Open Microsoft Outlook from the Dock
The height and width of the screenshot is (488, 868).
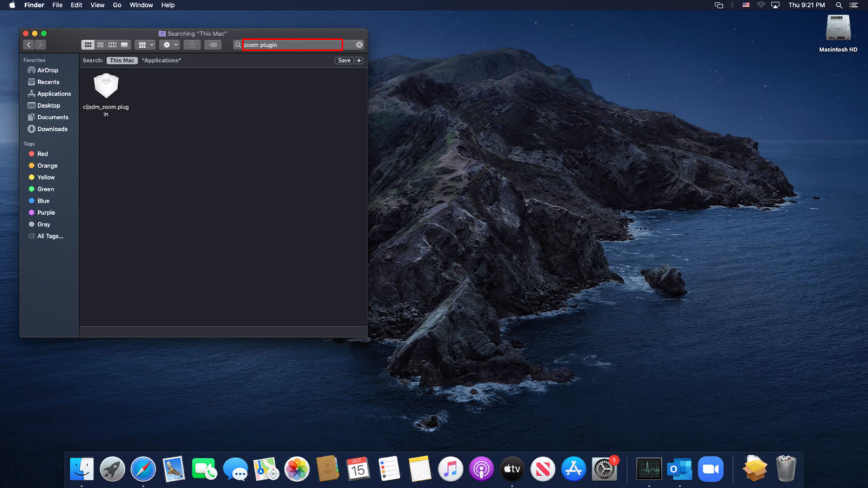click(x=679, y=468)
